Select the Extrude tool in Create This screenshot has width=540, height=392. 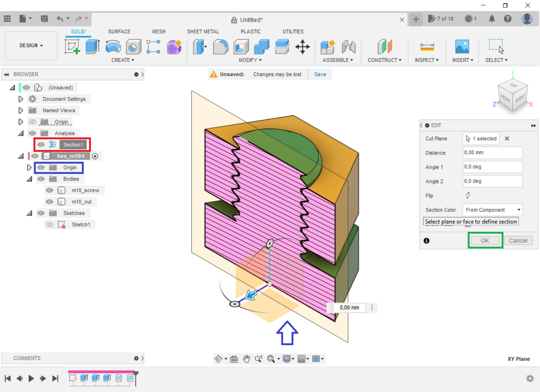[92, 47]
